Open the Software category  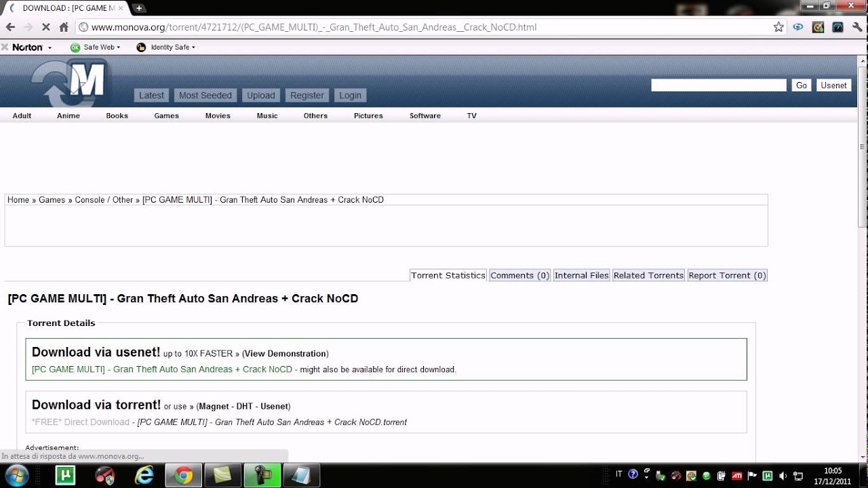(x=425, y=116)
